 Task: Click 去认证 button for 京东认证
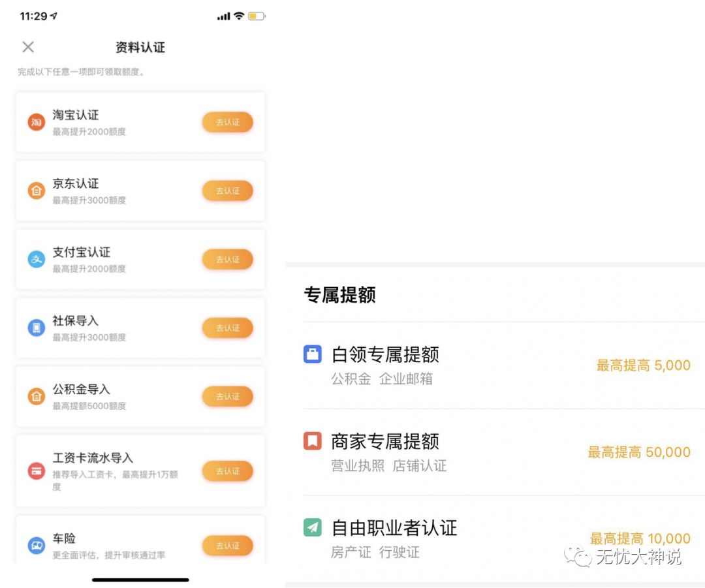coord(228,191)
